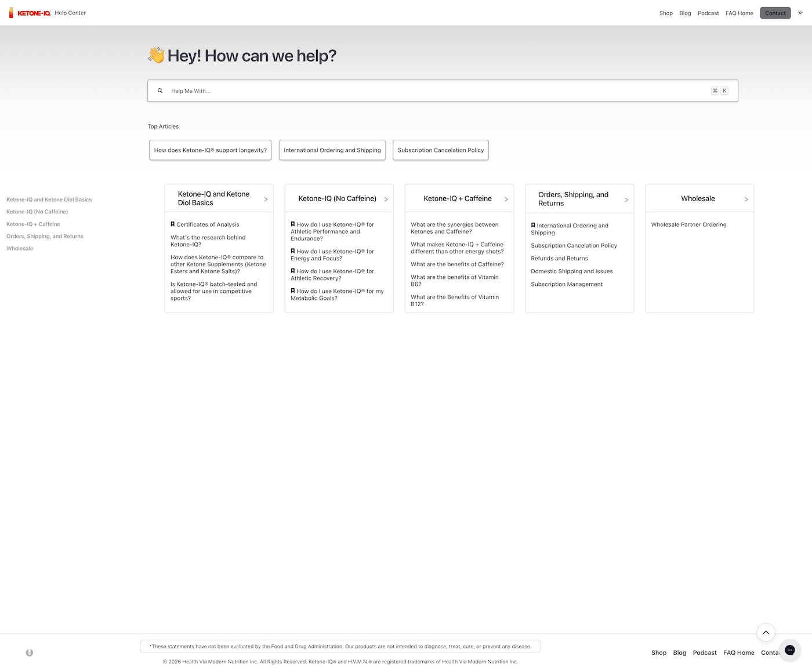Open Subscription Cancelation Policy card link
Viewport: 812px width, 671px height.
(574, 245)
